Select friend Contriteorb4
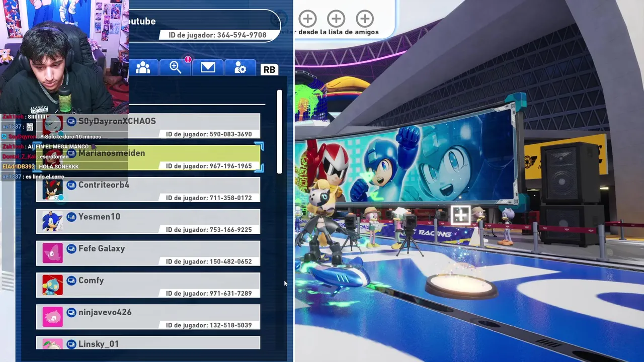This screenshot has width=644, height=362. point(148,190)
